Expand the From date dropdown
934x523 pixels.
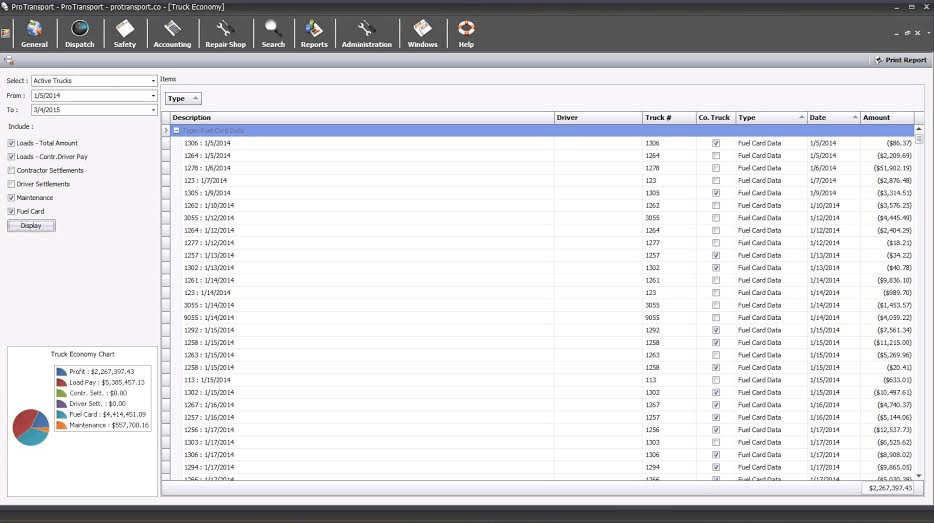153,95
